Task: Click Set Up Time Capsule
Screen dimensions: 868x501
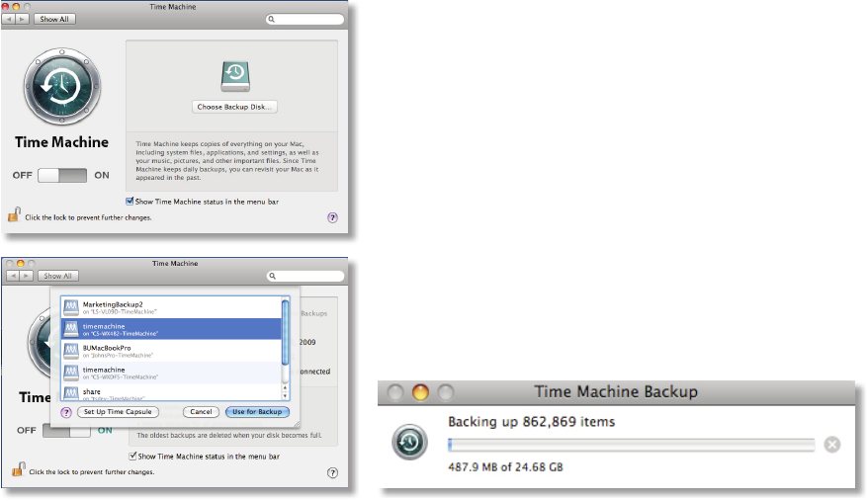Action: click(118, 412)
